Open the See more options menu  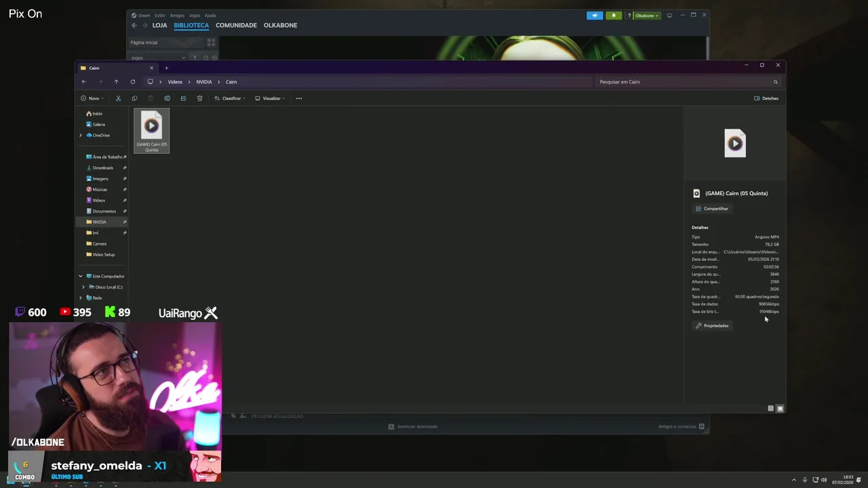pos(299,98)
